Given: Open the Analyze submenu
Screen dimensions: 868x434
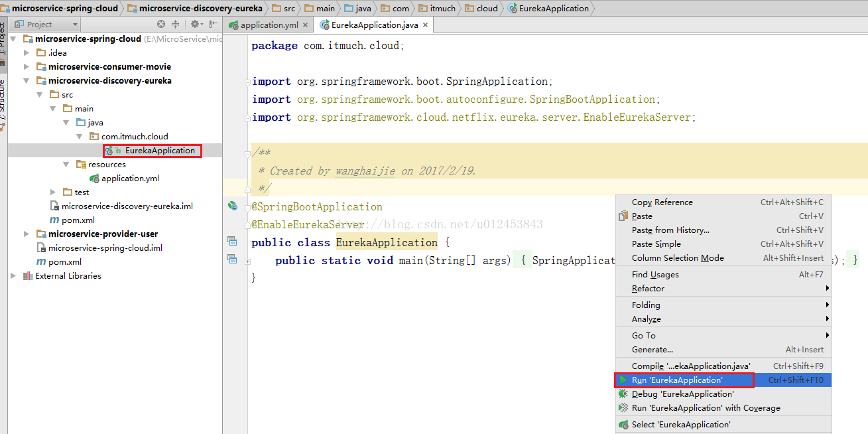Looking at the screenshot, I should [x=723, y=319].
